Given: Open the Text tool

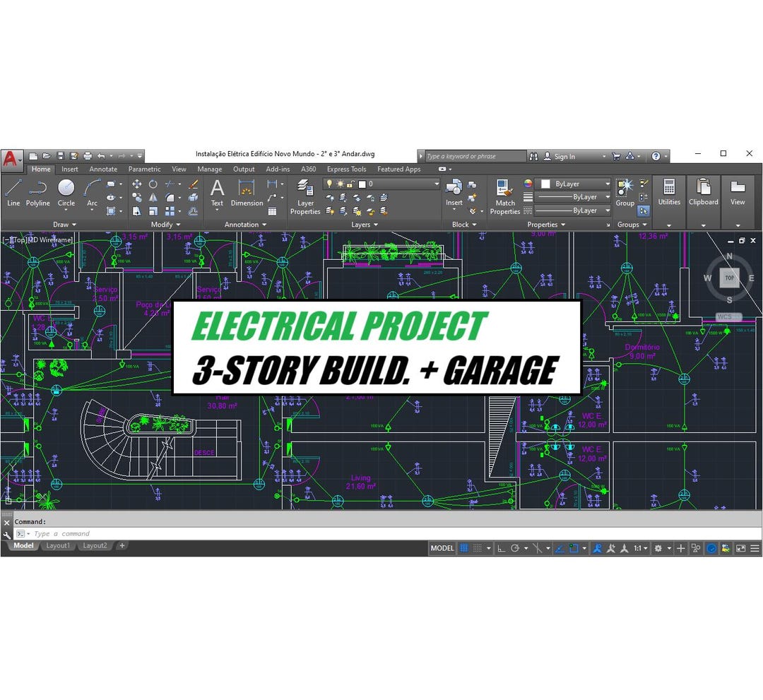Looking at the screenshot, I should tap(217, 192).
